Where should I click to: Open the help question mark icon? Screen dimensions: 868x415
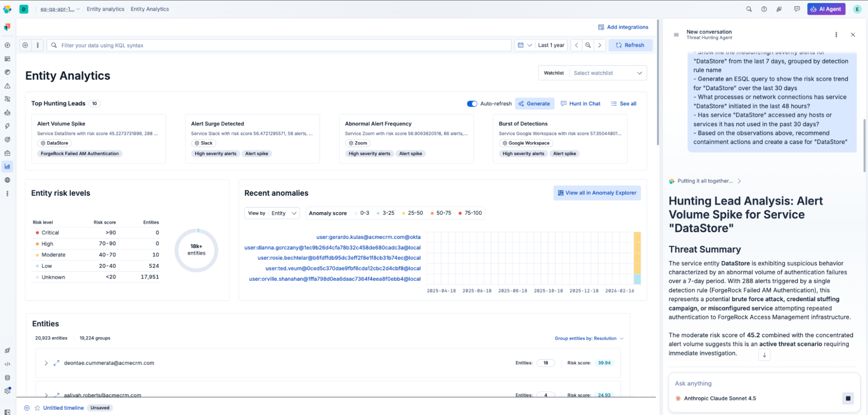[764, 9]
